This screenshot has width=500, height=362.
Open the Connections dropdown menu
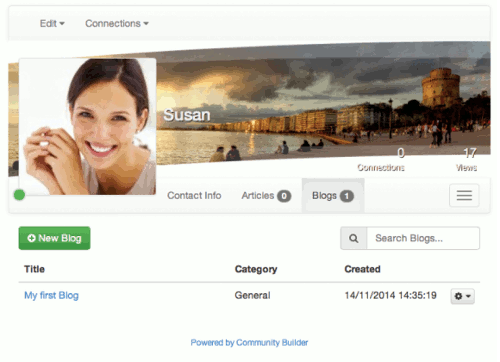pos(117,24)
